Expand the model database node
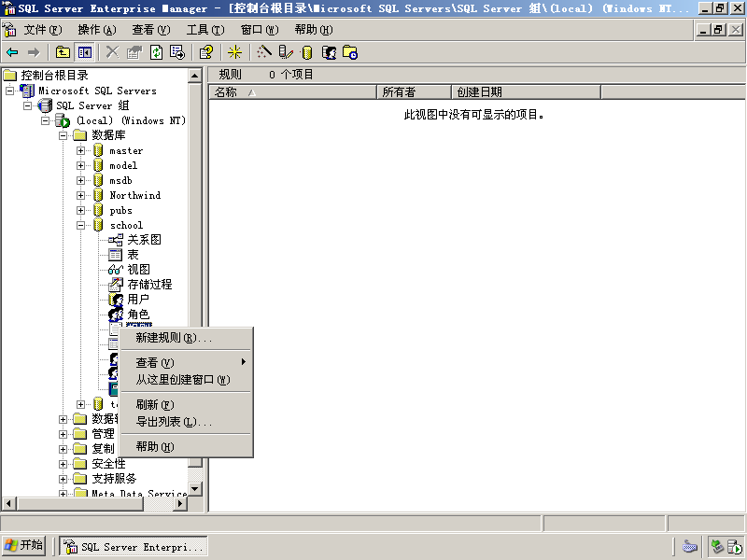This screenshot has width=747, height=560. (80, 166)
